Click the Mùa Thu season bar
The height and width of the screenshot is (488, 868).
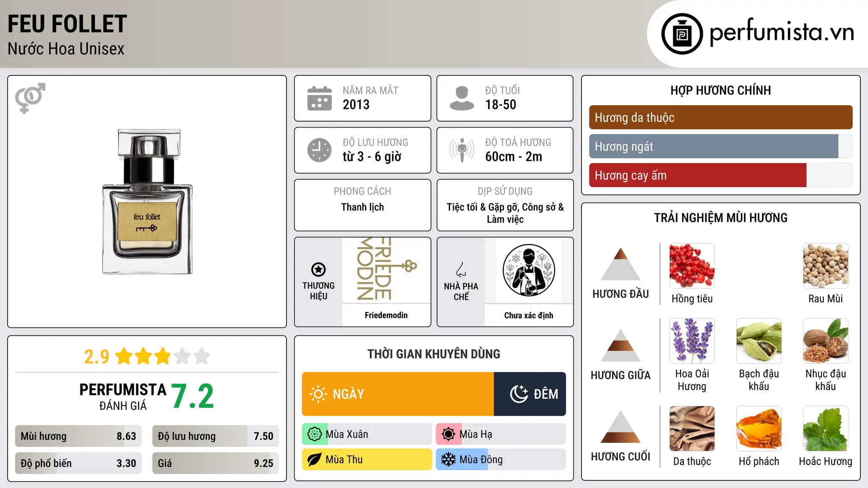pos(367,460)
